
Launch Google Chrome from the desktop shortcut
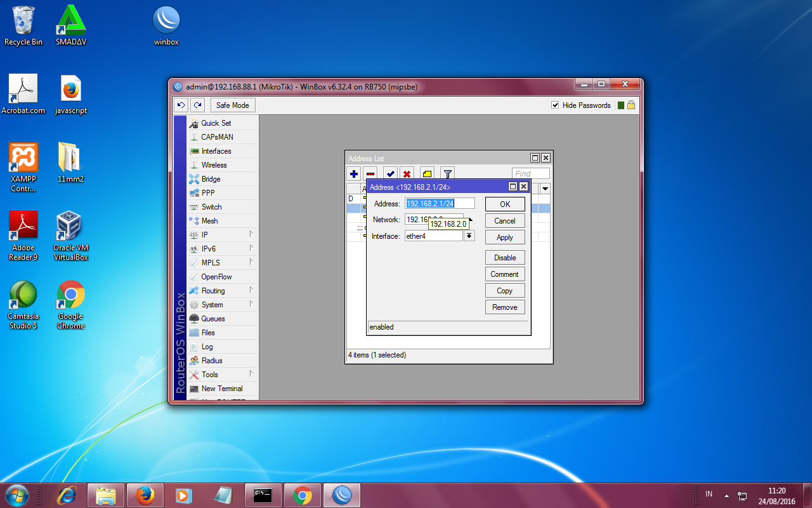(x=71, y=305)
